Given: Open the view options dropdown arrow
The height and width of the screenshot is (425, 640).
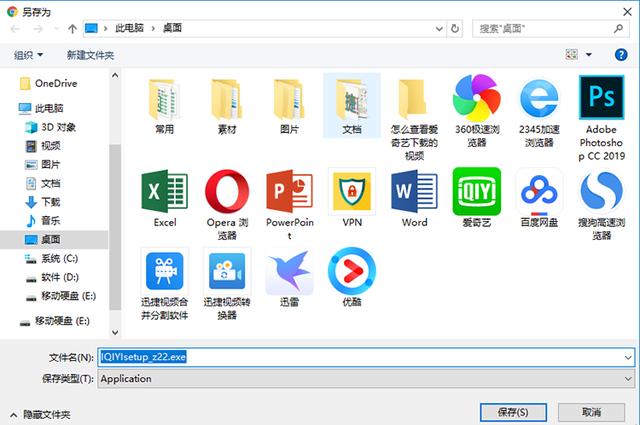Looking at the screenshot, I should 589,54.
